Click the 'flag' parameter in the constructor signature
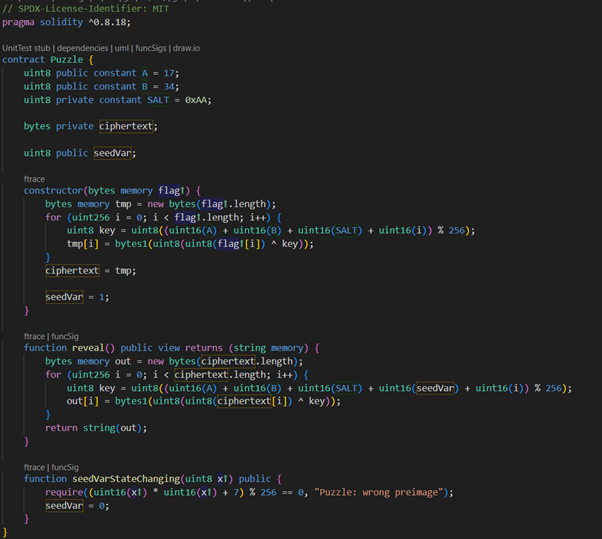Image resolution: width=602 pixels, height=539 pixels. pyautogui.click(x=171, y=191)
